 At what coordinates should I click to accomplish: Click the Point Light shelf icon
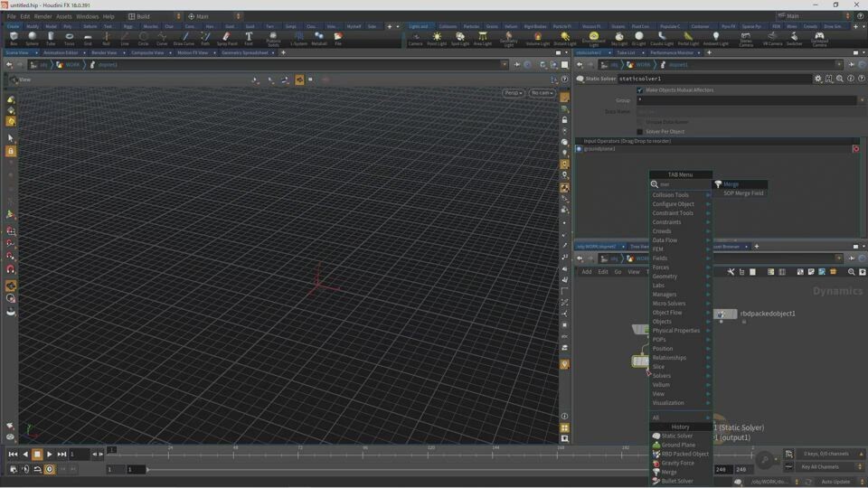pyautogui.click(x=437, y=38)
